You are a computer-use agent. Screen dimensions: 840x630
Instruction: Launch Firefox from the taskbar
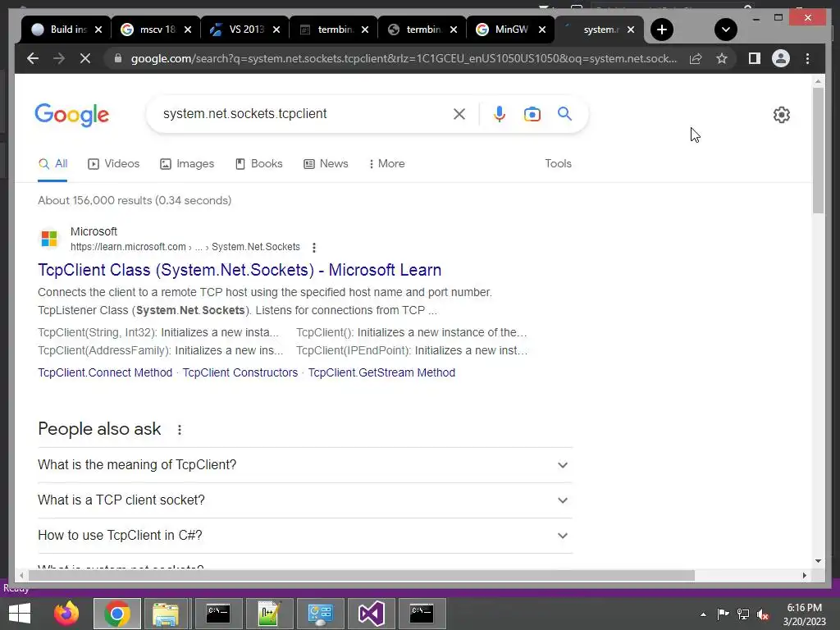pos(66,614)
